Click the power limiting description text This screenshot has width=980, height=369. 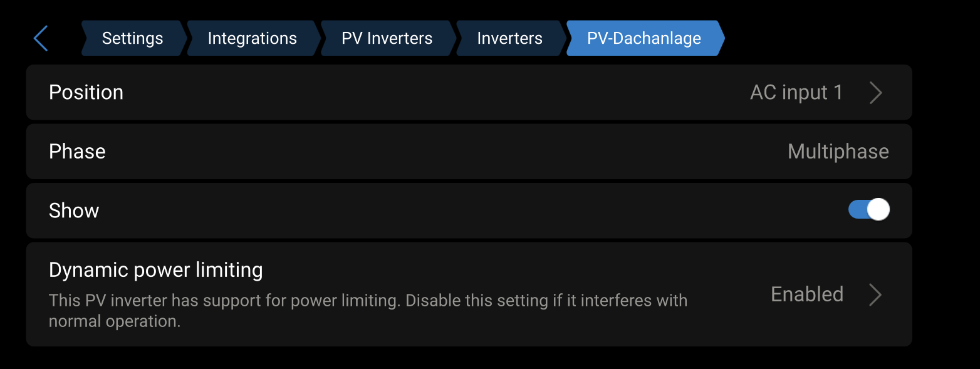(x=368, y=301)
